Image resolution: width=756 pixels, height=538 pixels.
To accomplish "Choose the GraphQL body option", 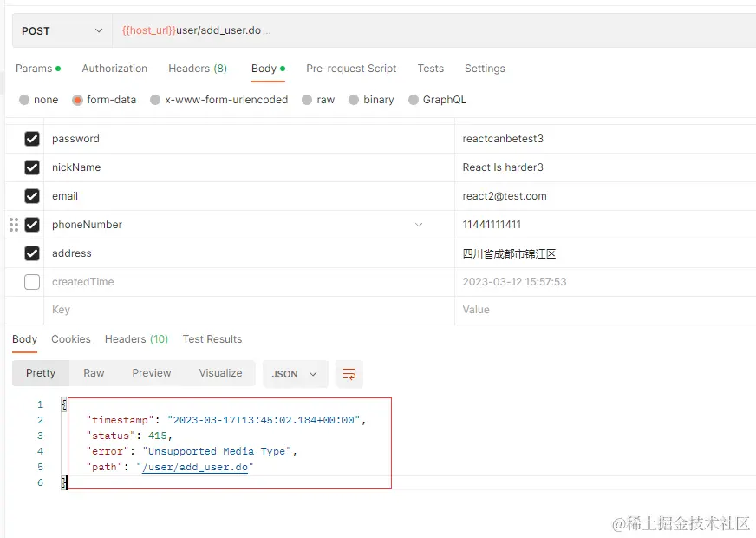I will coord(414,100).
